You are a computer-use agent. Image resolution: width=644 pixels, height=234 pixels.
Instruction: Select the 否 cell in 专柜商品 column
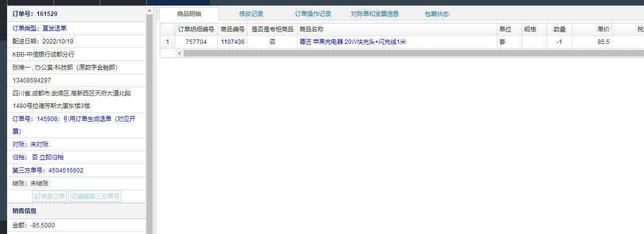[272, 42]
